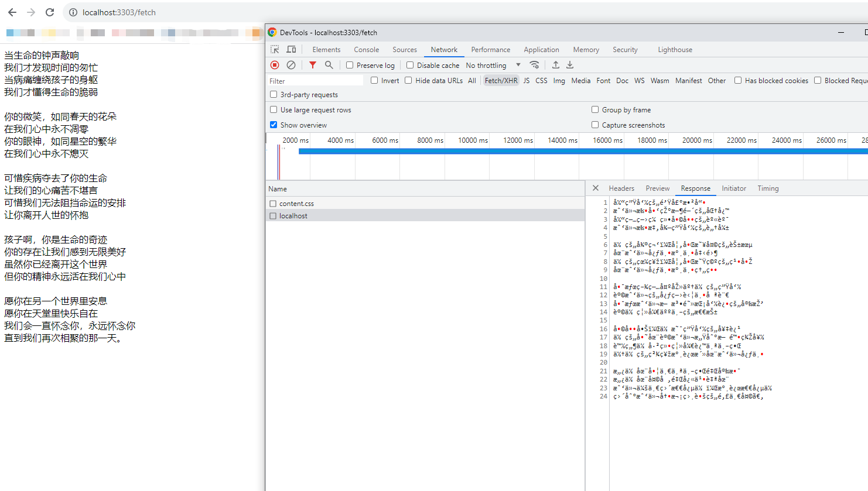Check the Disable cache option
This screenshot has width=868, height=491.
click(410, 66)
